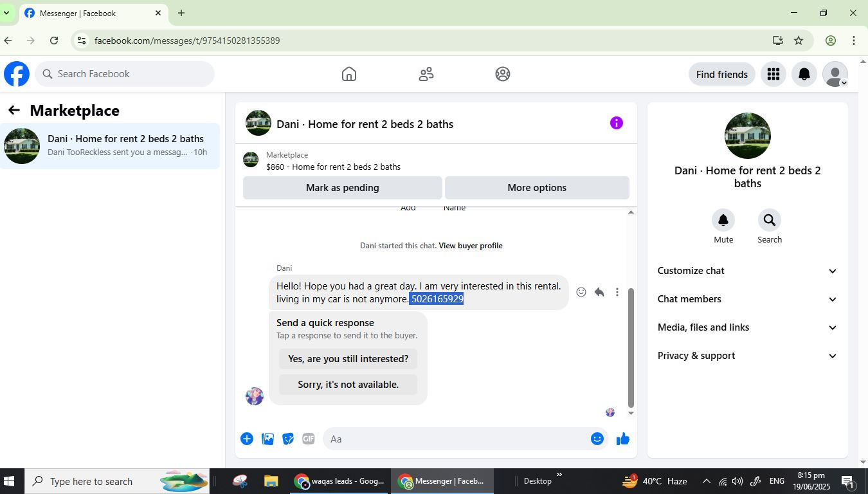
Task: Bookmark this page with the star icon
Action: pyautogui.click(x=799, y=41)
